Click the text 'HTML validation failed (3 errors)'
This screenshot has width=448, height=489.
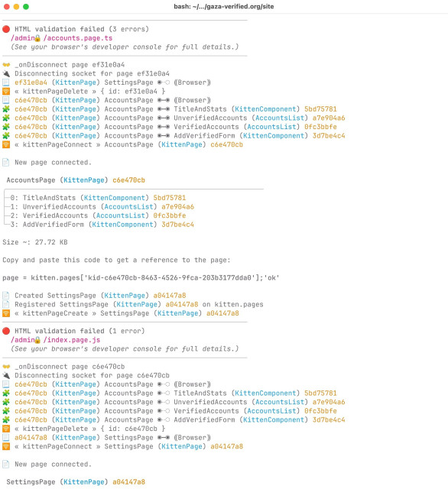click(x=82, y=29)
